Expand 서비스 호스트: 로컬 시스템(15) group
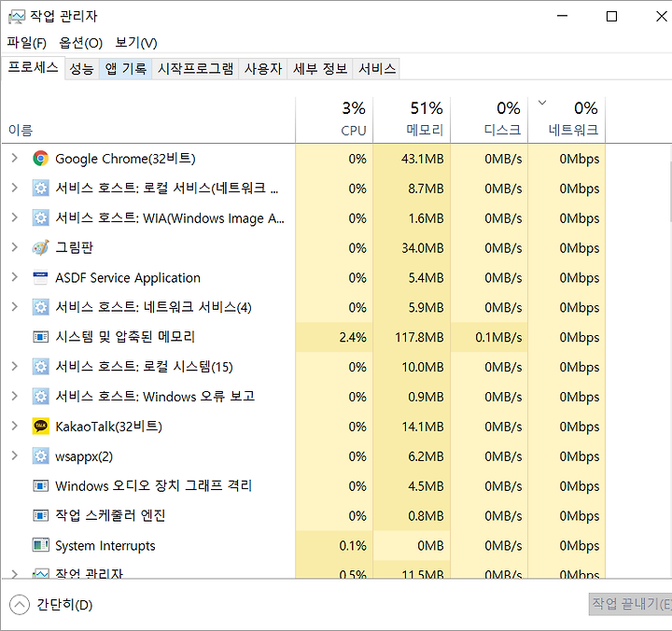 click(15, 367)
